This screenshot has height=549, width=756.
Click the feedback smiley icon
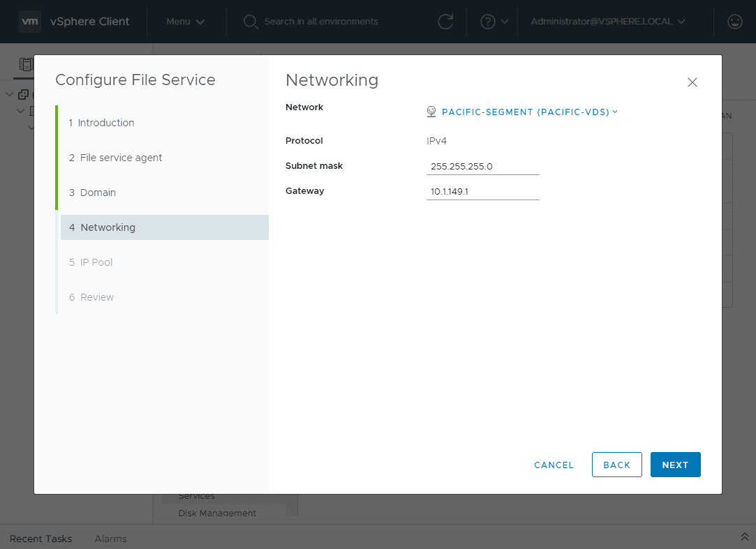tap(734, 22)
